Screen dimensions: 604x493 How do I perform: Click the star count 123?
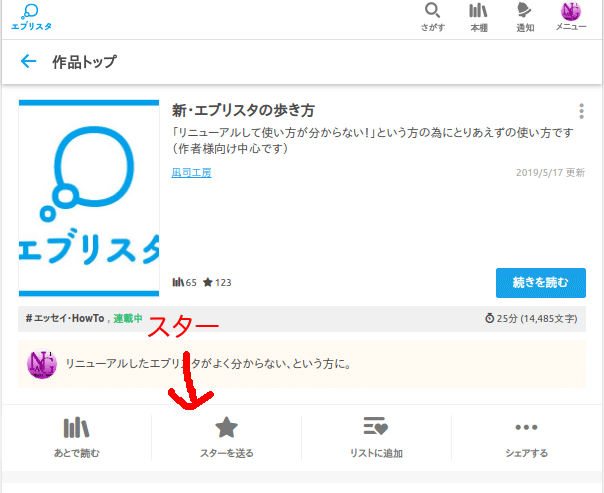click(217, 283)
